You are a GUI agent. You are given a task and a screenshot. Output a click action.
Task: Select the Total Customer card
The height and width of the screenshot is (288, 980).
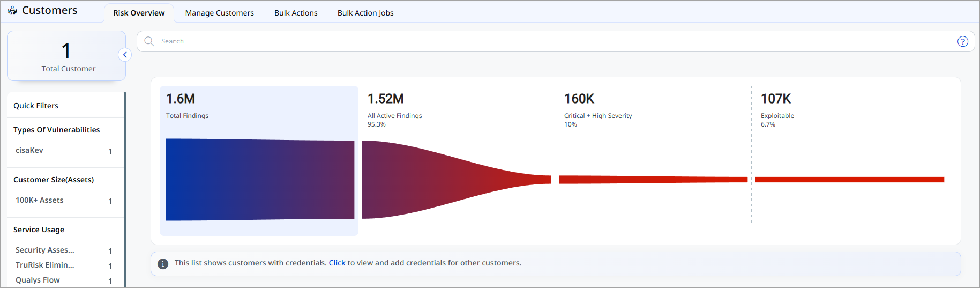click(x=66, y=56)
